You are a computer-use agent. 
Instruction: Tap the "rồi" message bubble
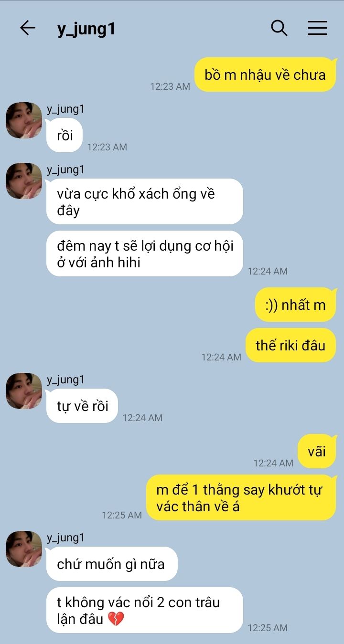64,135
